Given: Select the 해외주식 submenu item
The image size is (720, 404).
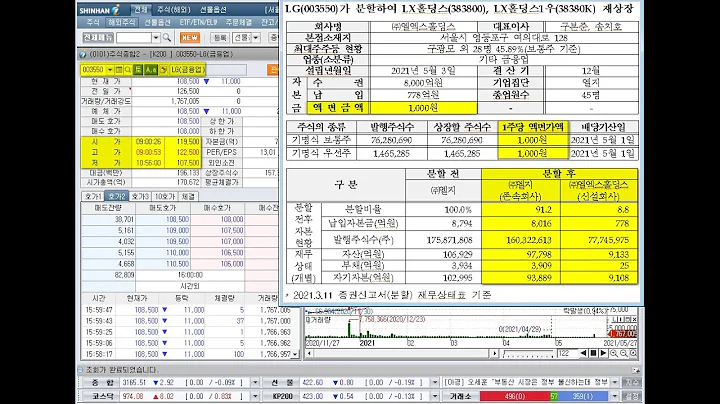Looking at the screenshot, I should pyautogui.click(x=121, y=22).
